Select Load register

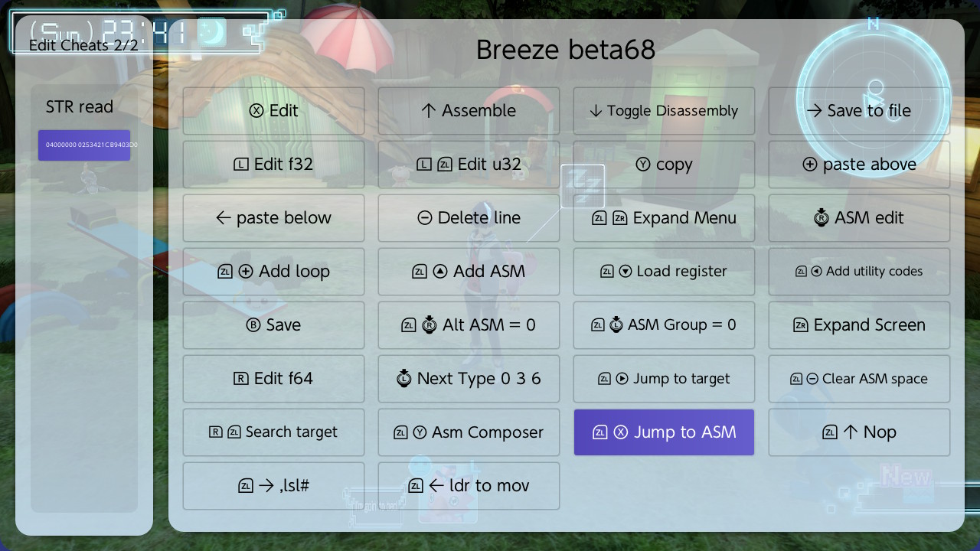(664, 272)
